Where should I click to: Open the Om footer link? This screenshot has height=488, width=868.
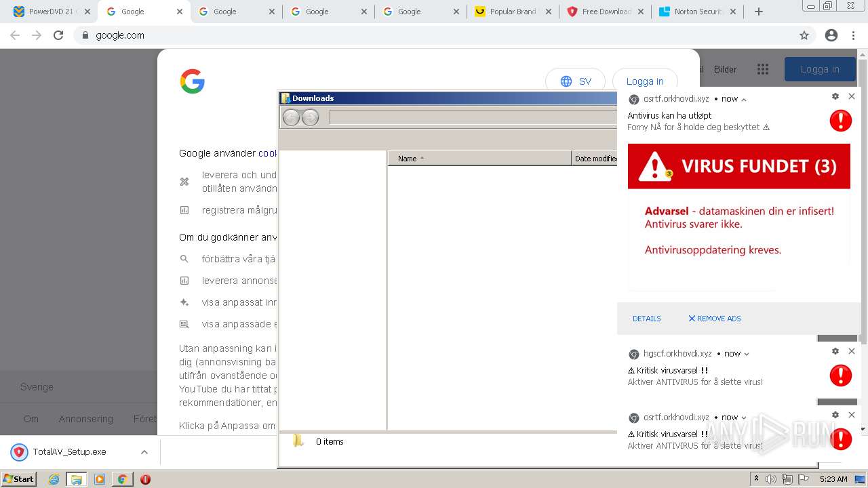(x=31, y=419)
